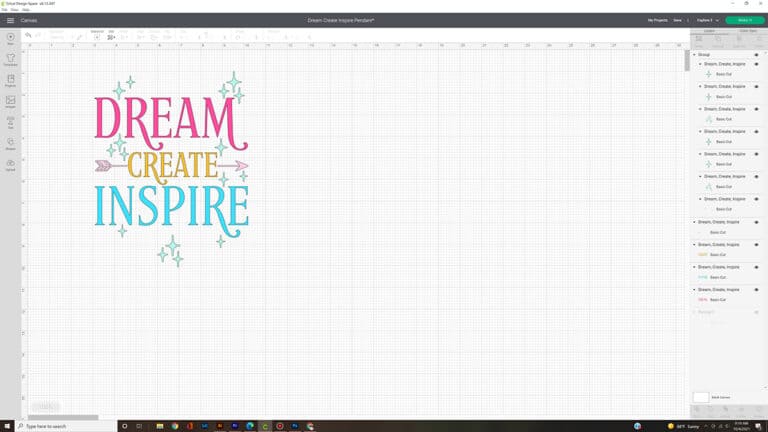This screenshot has height=432, width=768.
Task: Click the green Make It button
Action: point(745,20)
